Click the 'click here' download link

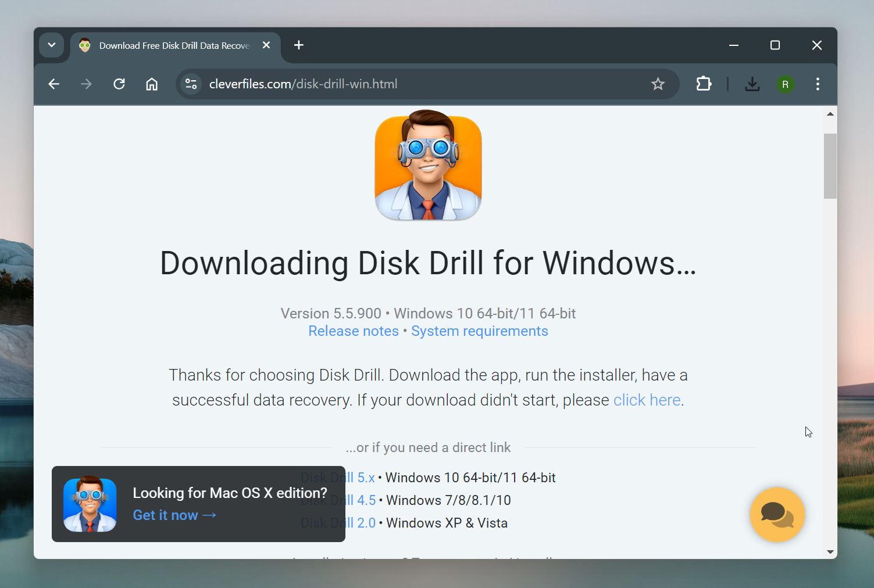(x=647, y=400)
